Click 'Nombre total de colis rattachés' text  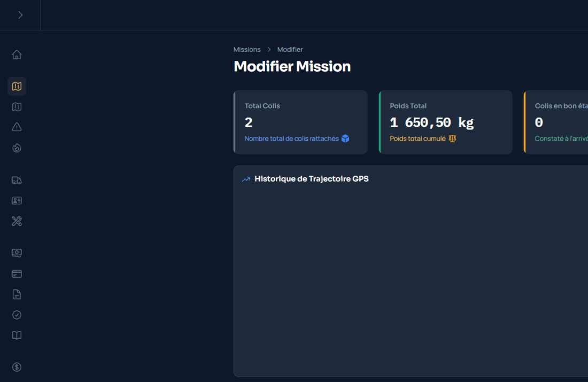tap(291, 139)
